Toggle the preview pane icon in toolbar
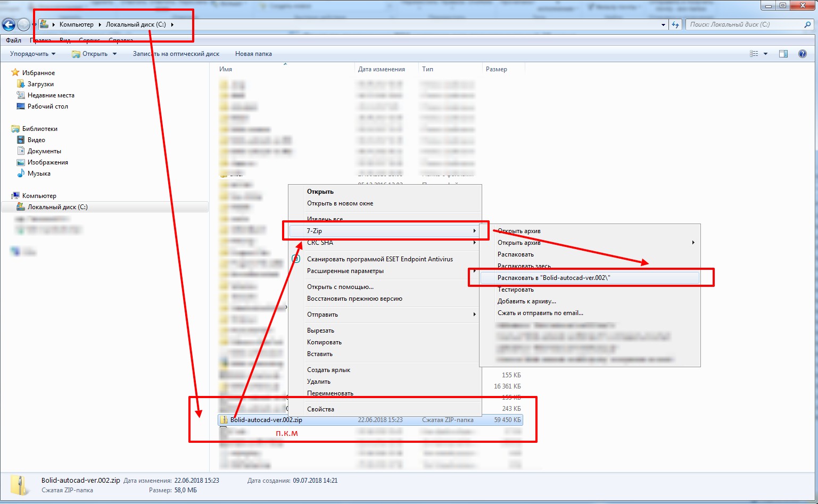This screenshot has height=504, width=818. pyautogui.click(x=783, y=54)
